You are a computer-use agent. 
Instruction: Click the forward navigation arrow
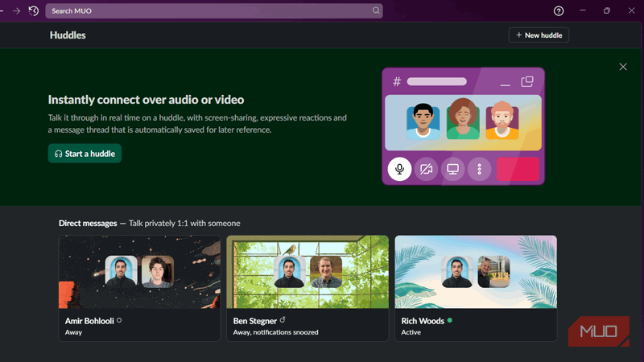(16, 10)
